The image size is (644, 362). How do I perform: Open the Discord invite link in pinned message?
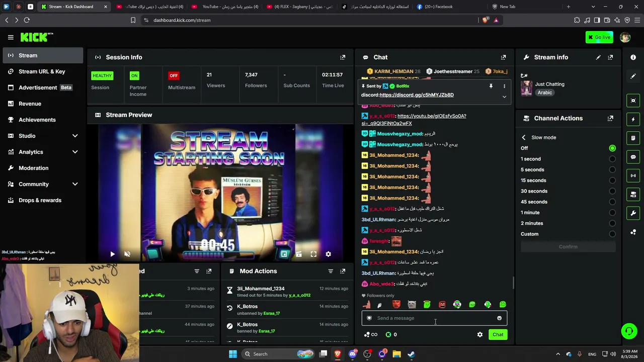pos(417,95)
